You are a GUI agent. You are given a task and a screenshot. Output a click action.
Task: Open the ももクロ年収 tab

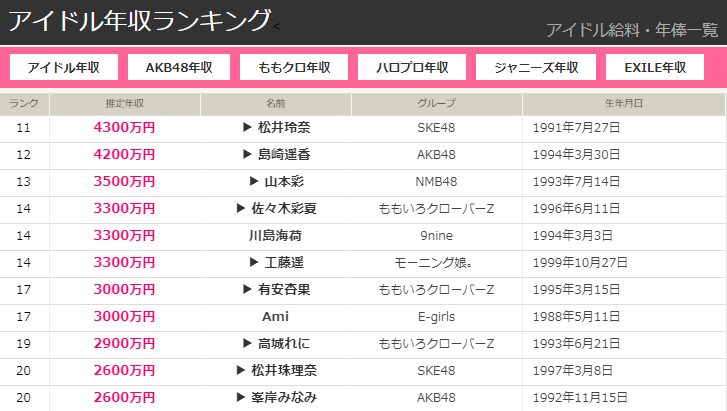click(x=294, y=67)
